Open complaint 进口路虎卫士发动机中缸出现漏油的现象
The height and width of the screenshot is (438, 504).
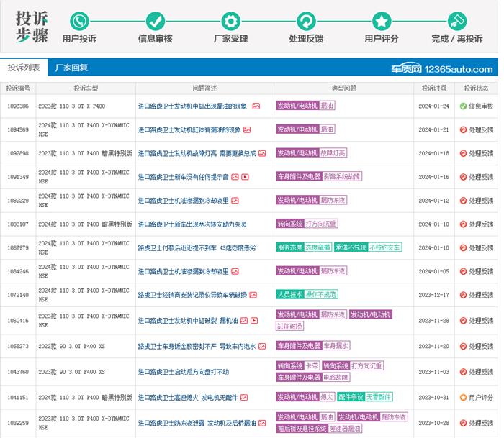point(192,106)
